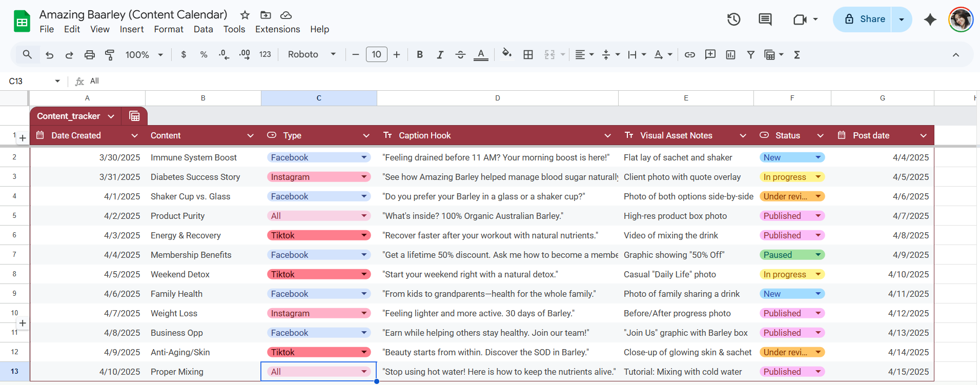Open the Status column header dropdown
This screenshot has width=980, height=385.
820,136
